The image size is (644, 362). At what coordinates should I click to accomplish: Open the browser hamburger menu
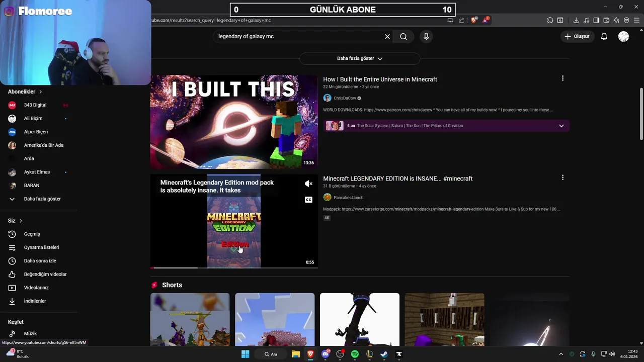click(x=636, y=20)
